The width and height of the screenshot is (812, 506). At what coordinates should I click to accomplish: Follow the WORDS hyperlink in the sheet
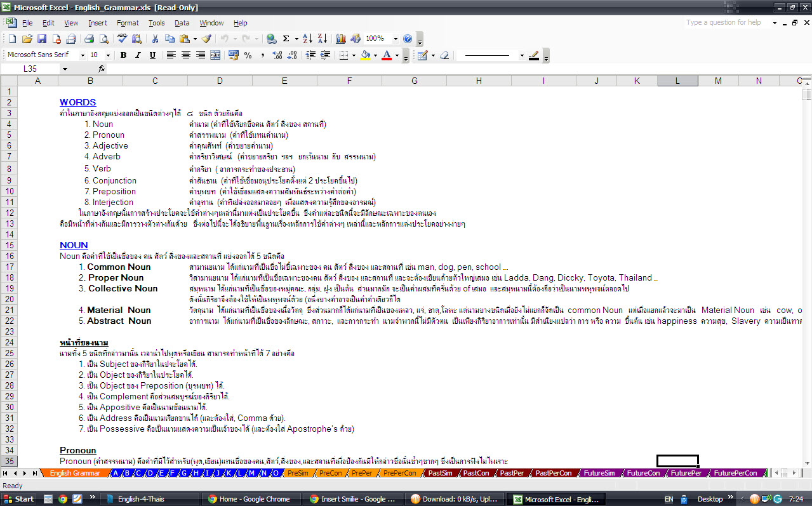[x=78, y=102]
